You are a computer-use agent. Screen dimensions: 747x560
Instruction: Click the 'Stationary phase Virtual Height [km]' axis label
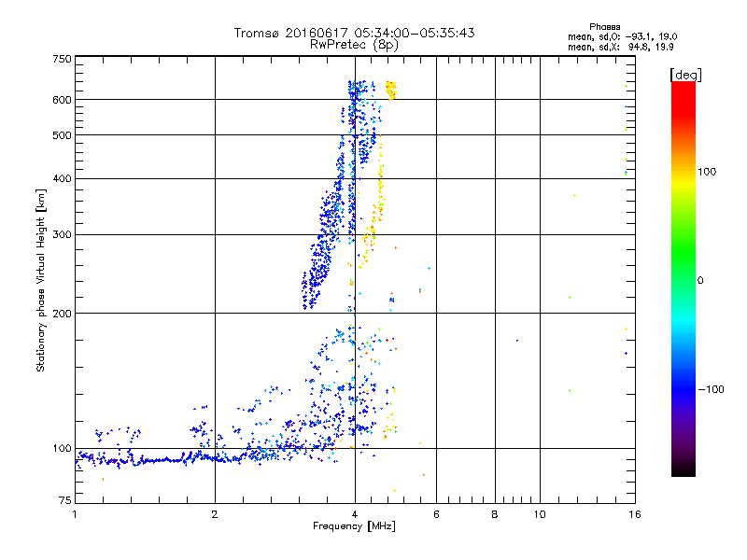[x=41, y=280]
